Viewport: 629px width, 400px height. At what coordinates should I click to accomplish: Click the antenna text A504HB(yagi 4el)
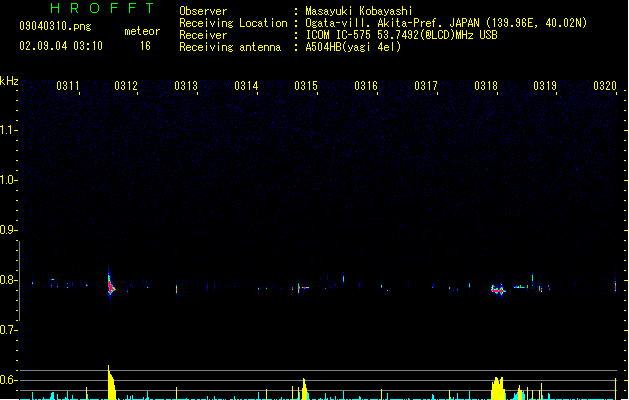353,47
